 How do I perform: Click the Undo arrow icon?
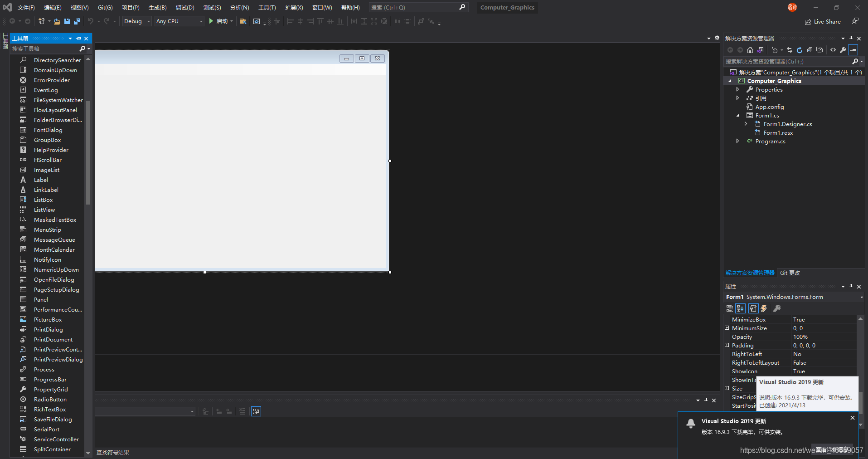point(91,21)
